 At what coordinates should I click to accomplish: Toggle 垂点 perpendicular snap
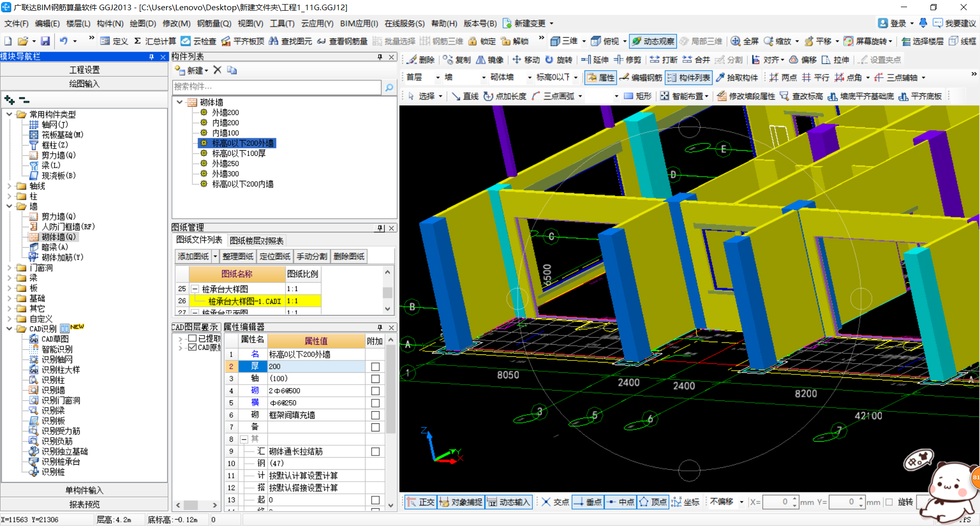tap(587, 502)
